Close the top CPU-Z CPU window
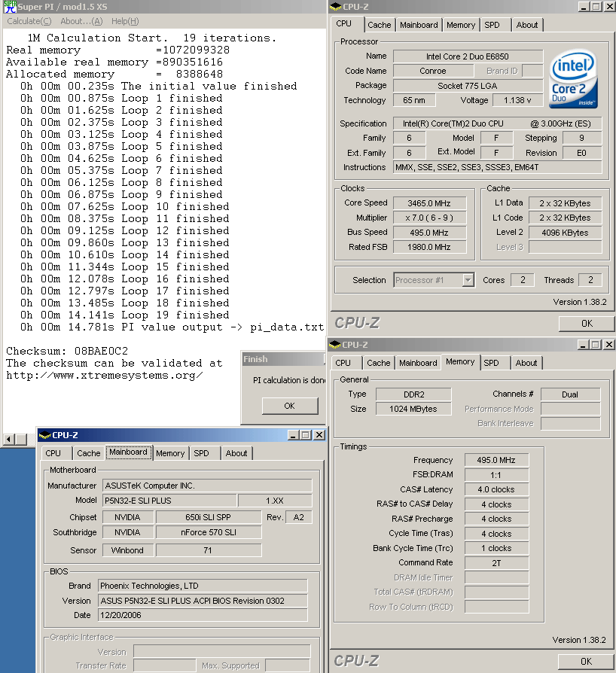The width and height of the screenshot is (616, 673). click(609, 7)
